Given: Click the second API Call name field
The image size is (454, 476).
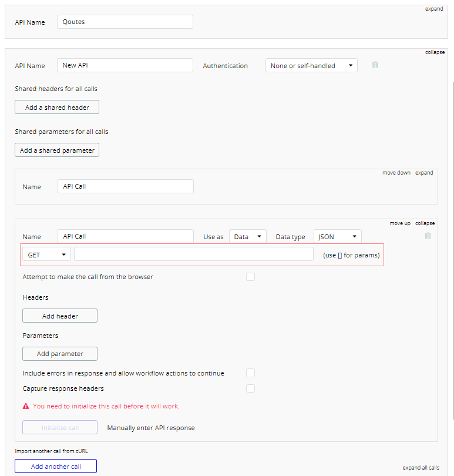Looking at the screenshot, I should 126,236.
